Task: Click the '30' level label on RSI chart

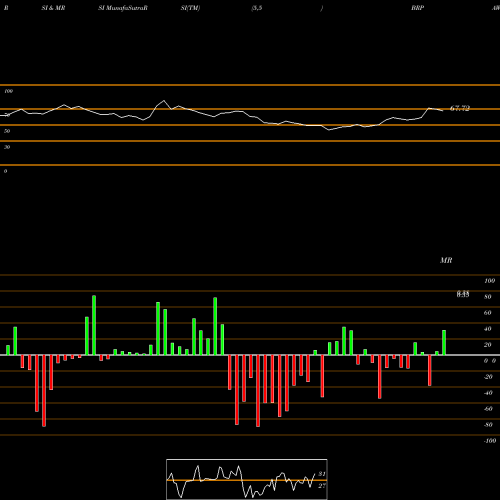Action: point(7,147)
